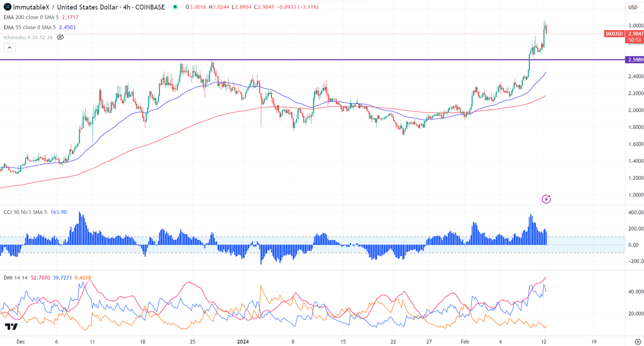
Task: Toggle the Ichimoku indicator visibility eye
Action: 60,37
